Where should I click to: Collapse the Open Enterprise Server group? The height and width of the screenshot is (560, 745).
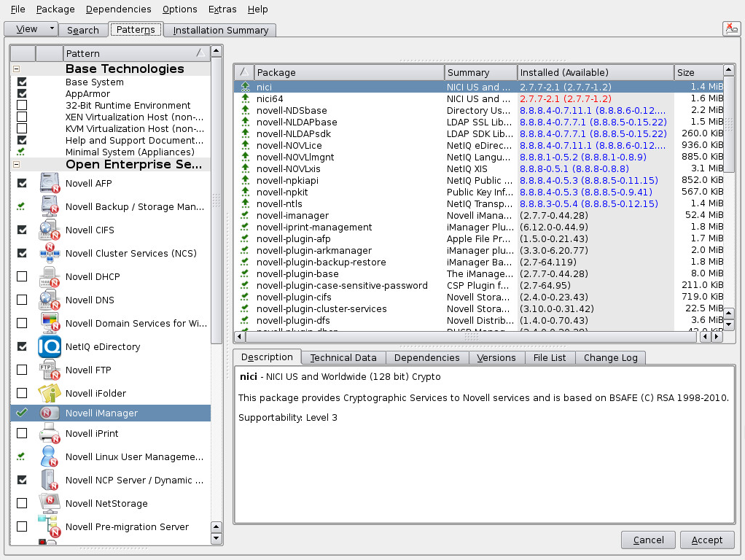16,165
